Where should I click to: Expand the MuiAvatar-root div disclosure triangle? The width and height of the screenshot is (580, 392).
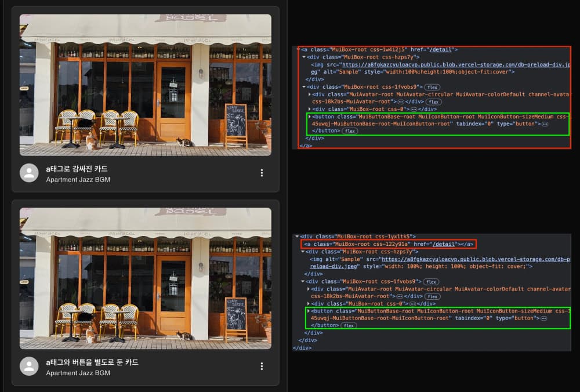(x=308, y=95)
